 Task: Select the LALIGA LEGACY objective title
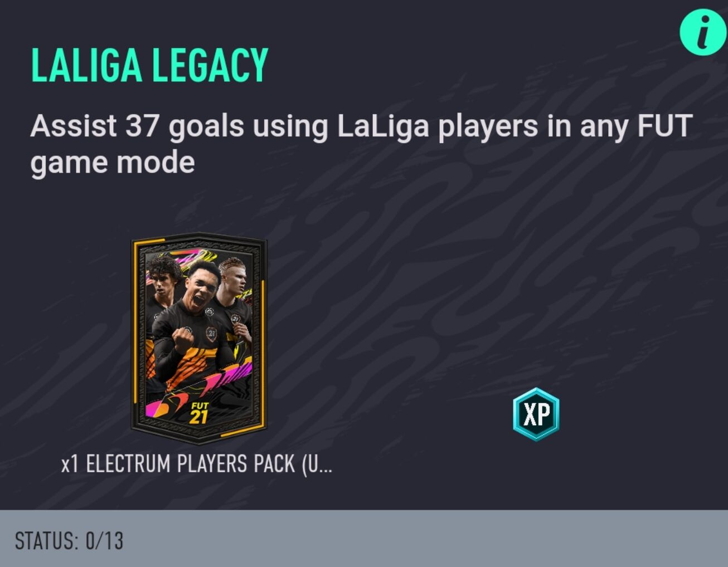(149, 65)
